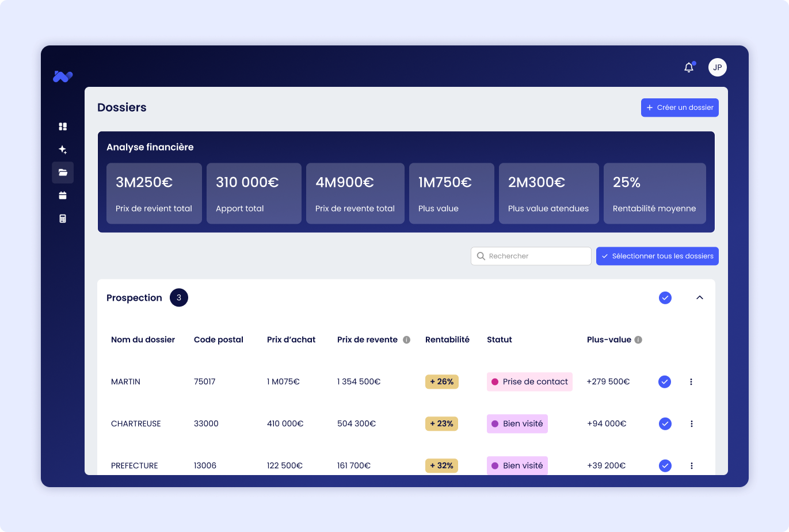
Task: Toggle the Prospection group checkmark
Action: pos(665,298)
